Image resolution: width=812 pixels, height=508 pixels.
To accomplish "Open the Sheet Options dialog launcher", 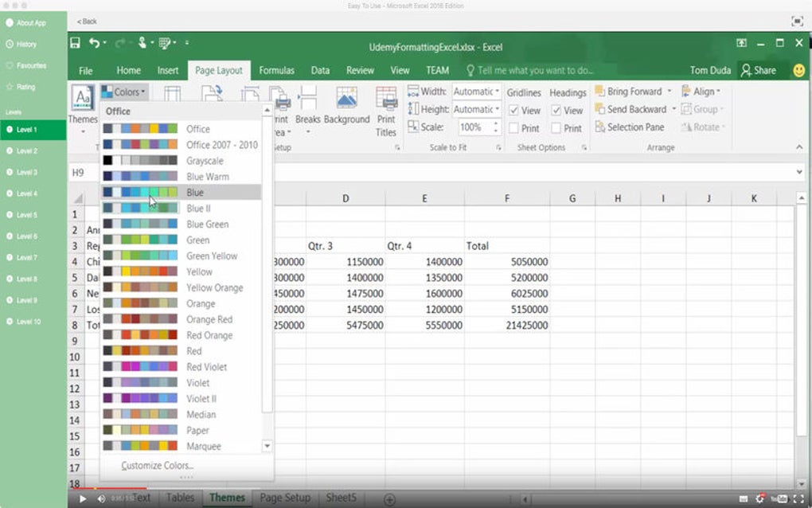I will point(584,147).
